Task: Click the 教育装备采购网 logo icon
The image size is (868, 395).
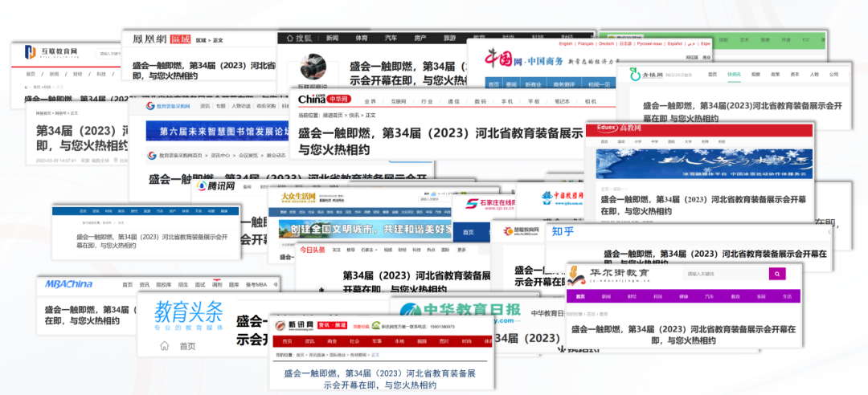Action: pyautogui.click(x=150, y=106)
